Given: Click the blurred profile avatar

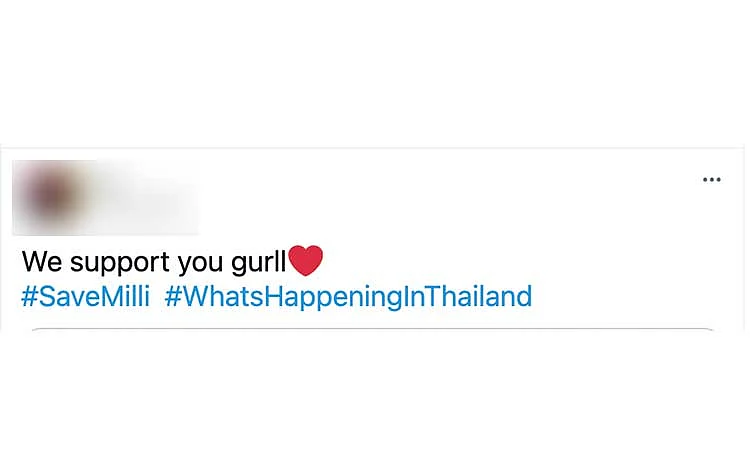Looking at the screenshot, I should pos(51,196).
